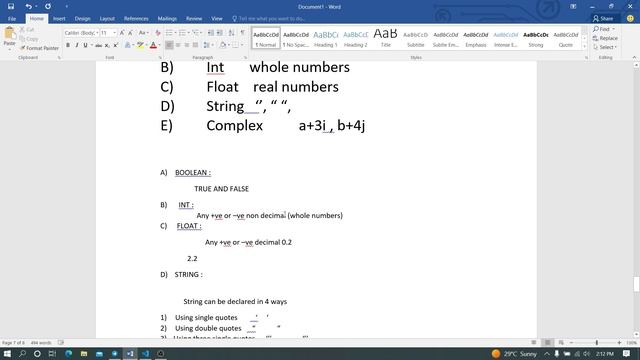Screen dimensions: 640x360
Task: Switch to Read Mode view icon
Action: 534,343
